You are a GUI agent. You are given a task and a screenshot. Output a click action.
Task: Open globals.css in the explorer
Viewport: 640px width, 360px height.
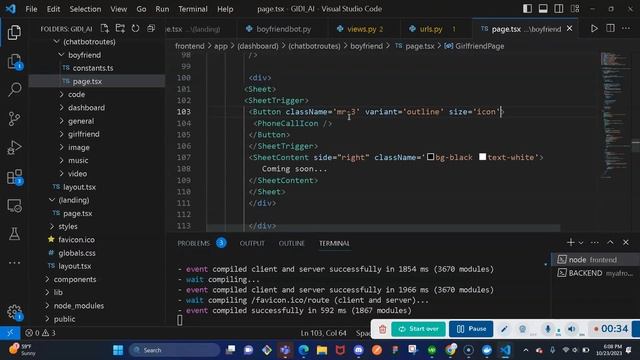(77, 253)
